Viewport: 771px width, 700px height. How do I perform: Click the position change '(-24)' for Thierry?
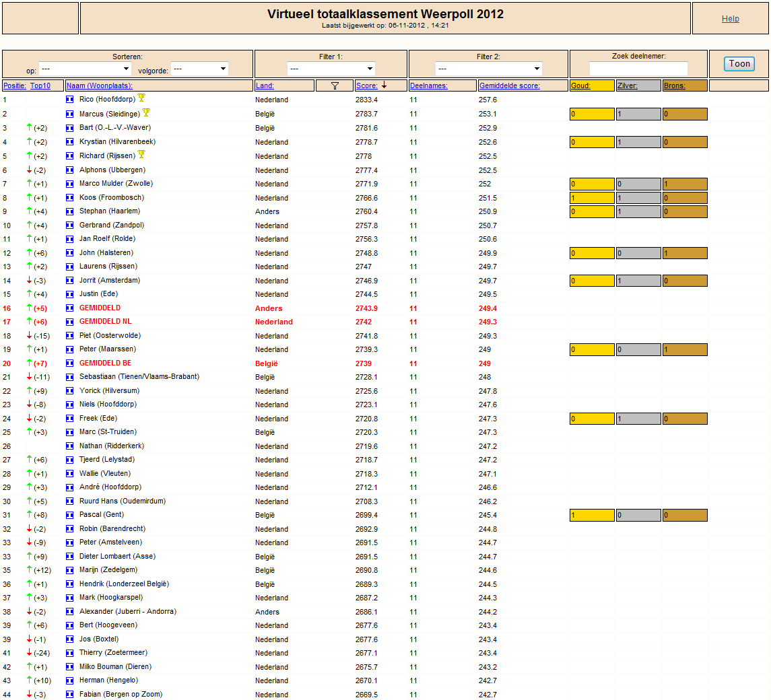pos(42,654)
